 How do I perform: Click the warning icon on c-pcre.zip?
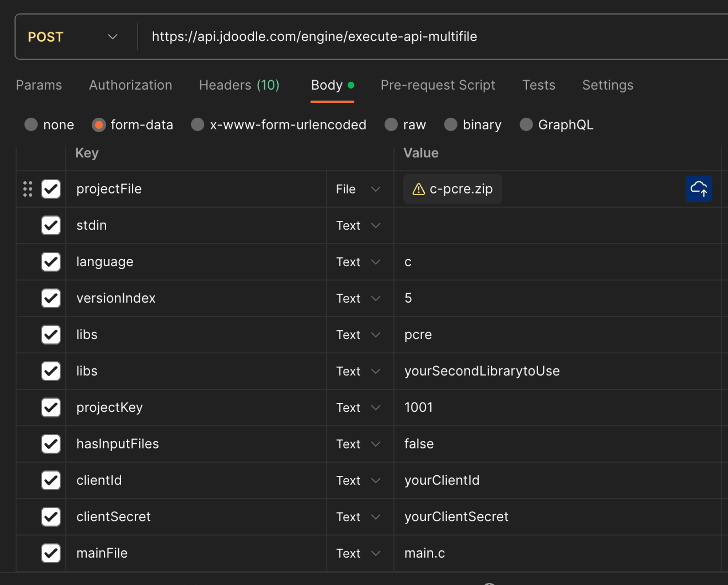pyautogui.click(x=418, y=189)
